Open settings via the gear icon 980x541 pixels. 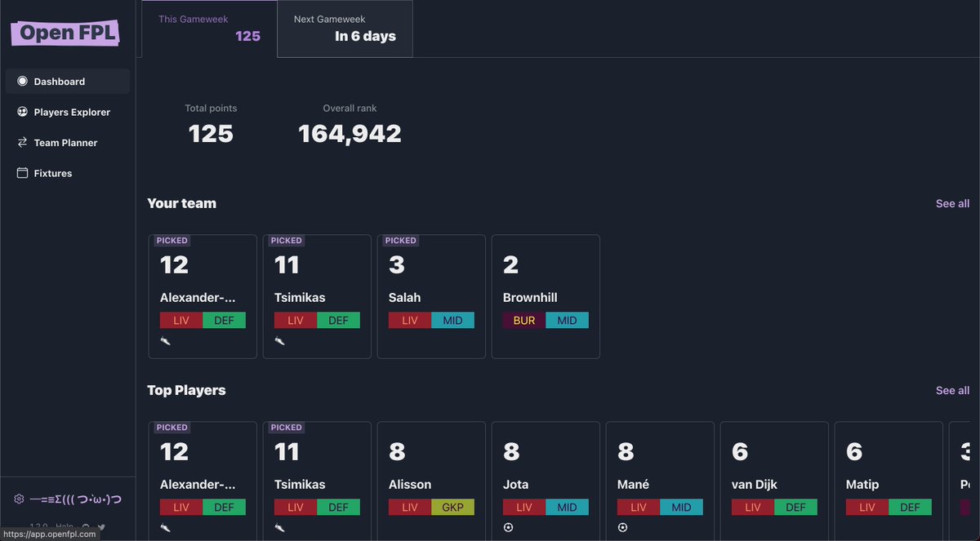coord(18,499)
